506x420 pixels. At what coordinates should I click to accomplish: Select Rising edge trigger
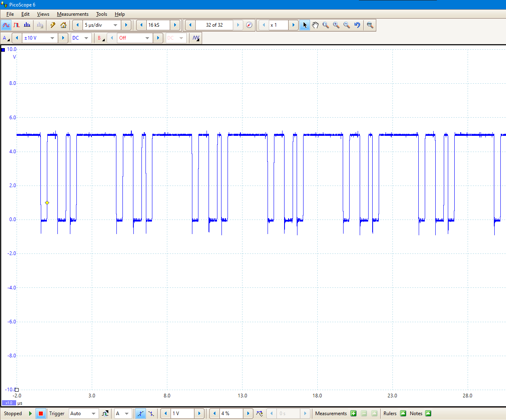pyautogui.click(x=140, y=414)
